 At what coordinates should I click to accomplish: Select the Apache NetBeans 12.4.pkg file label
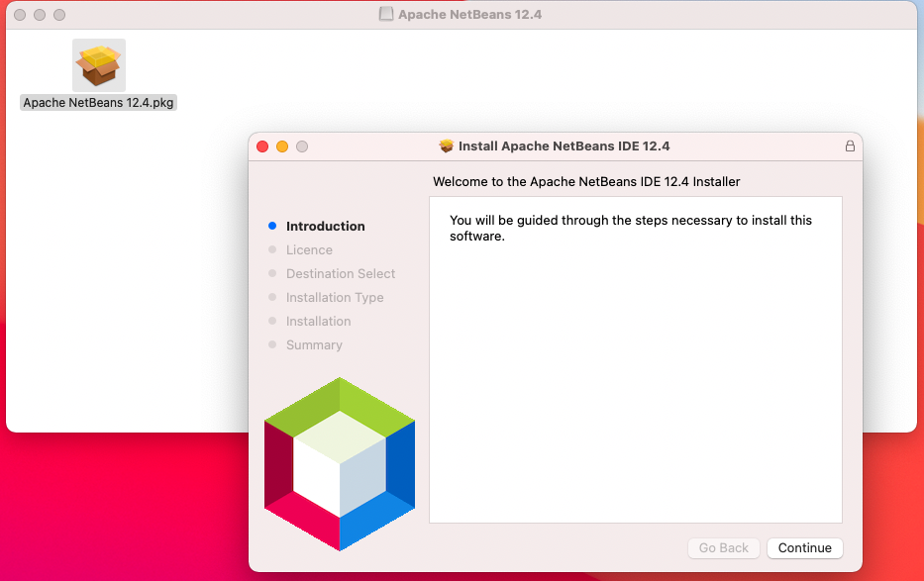coord(99,103)
